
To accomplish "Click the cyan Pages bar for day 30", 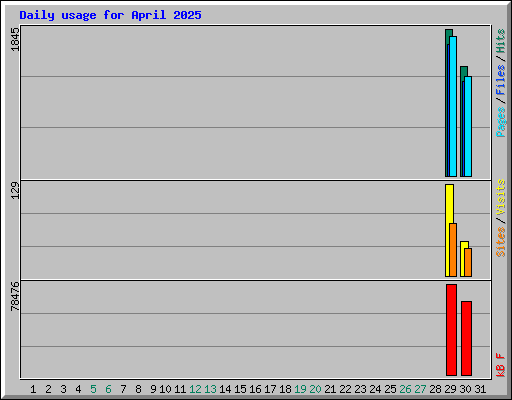I will [468, 126].
